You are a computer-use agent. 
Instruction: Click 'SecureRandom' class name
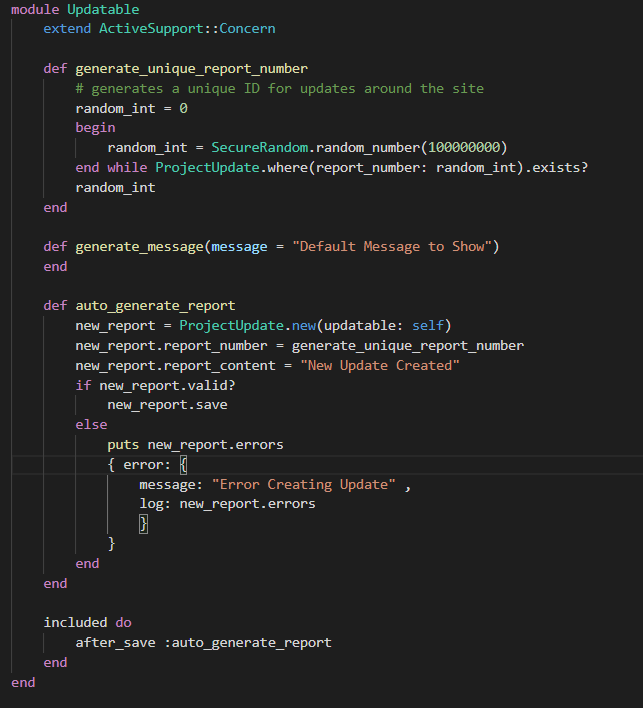[260, 148]
